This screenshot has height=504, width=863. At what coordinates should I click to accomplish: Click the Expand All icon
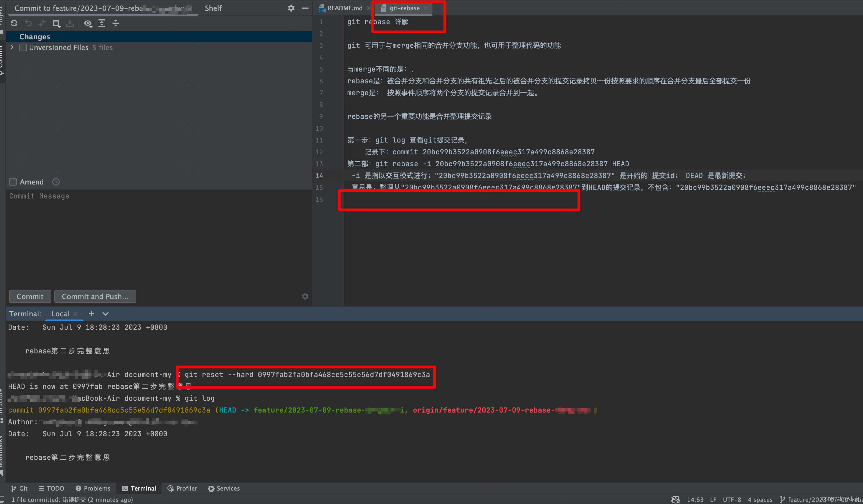pos(102,23)
